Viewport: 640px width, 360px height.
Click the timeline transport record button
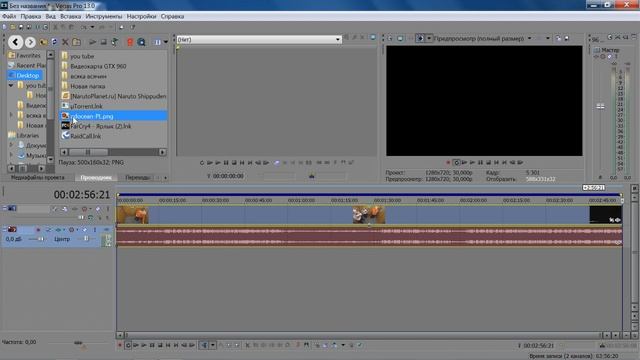click(x=120, y=345)
